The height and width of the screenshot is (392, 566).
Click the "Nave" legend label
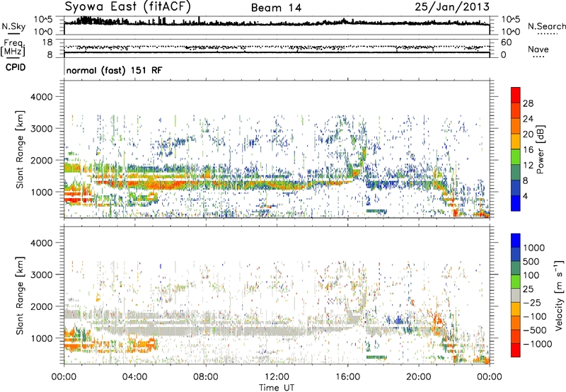coord(538,49)
